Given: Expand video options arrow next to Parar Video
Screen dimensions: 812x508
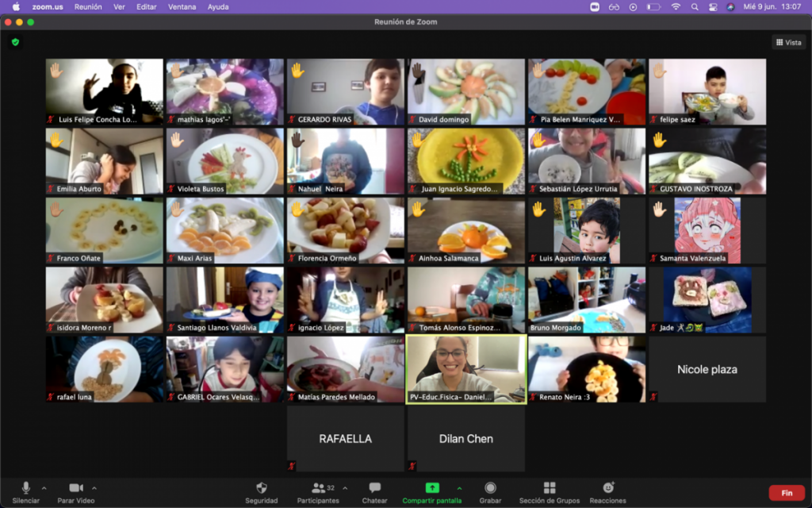Looking at the screenshot, I should point(94,487).
